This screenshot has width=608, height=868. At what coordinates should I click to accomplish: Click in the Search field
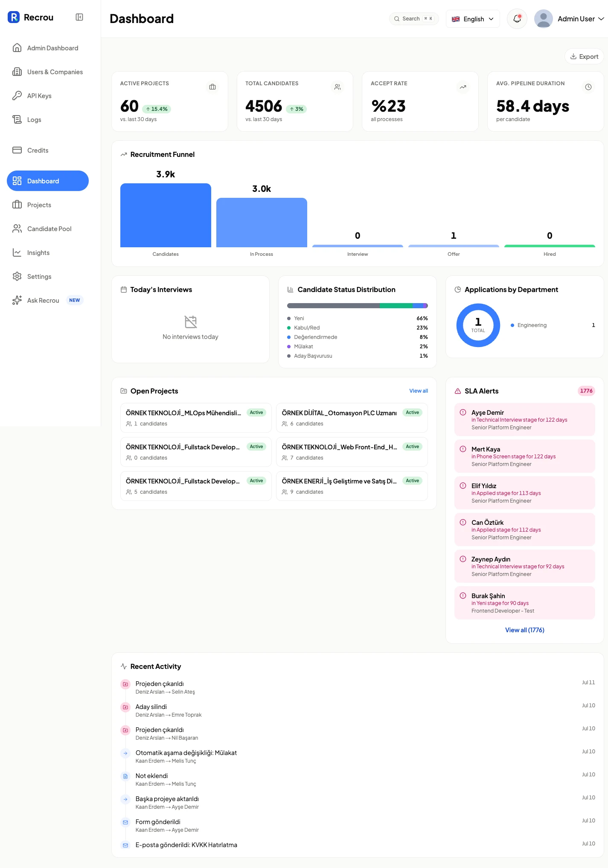coord(414,19)
